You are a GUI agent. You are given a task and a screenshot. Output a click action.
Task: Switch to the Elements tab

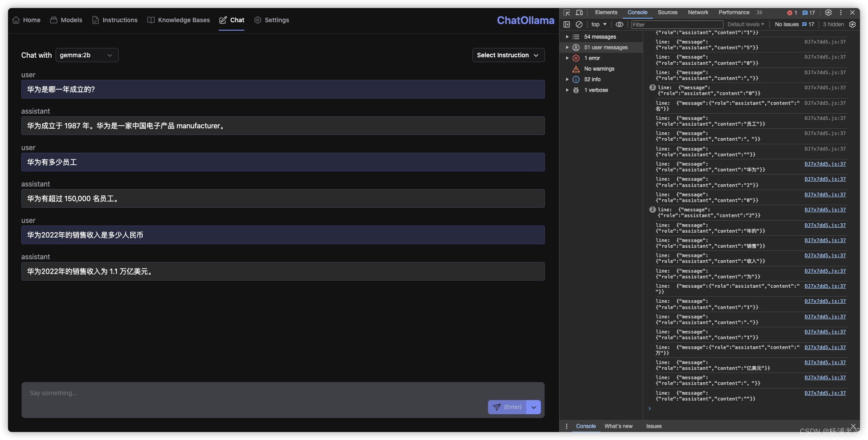click(x=606, y=12)
